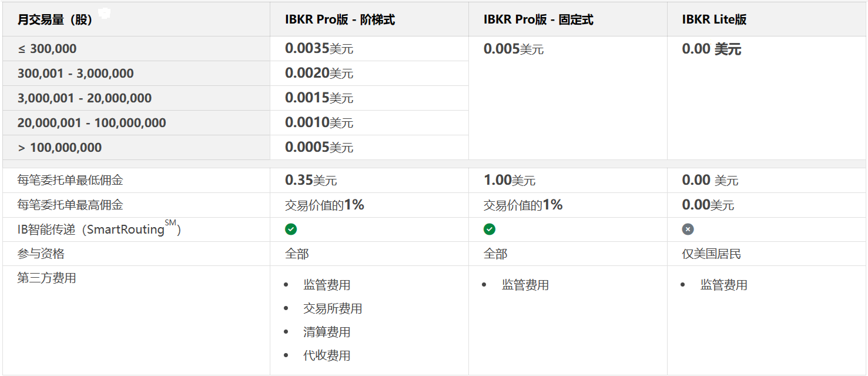Select the 1.00美元 minimum commission value
Image resolution: width=868 pixels, height=376 pixels.
pyautogui.click(x=510, y=181)
